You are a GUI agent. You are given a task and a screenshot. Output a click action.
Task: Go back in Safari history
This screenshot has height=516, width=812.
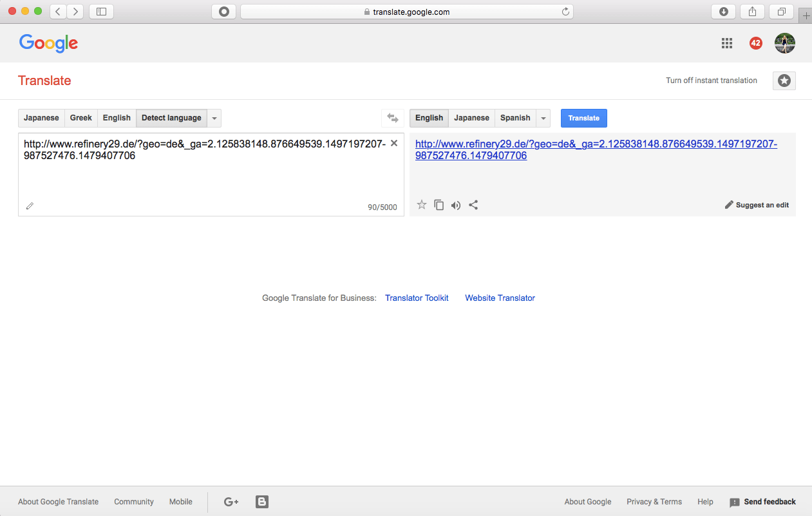(x=57, y=12)
